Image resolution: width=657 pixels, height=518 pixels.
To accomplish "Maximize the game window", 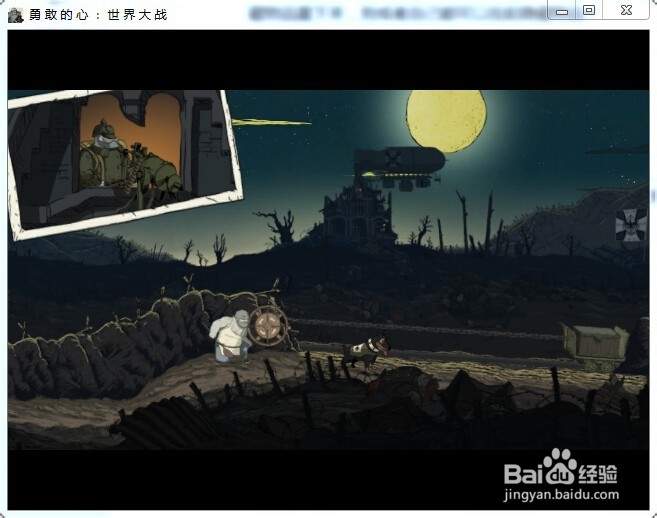I will tap(589, 10).
